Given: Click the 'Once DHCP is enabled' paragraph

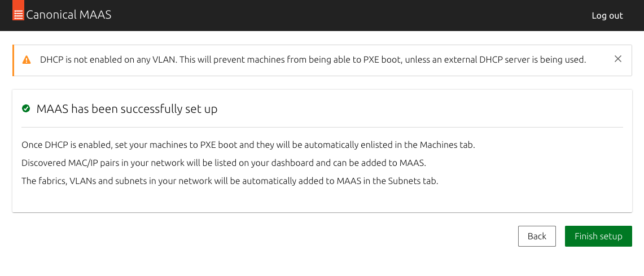Looking at the screenshot, I should tap(248, 146).
